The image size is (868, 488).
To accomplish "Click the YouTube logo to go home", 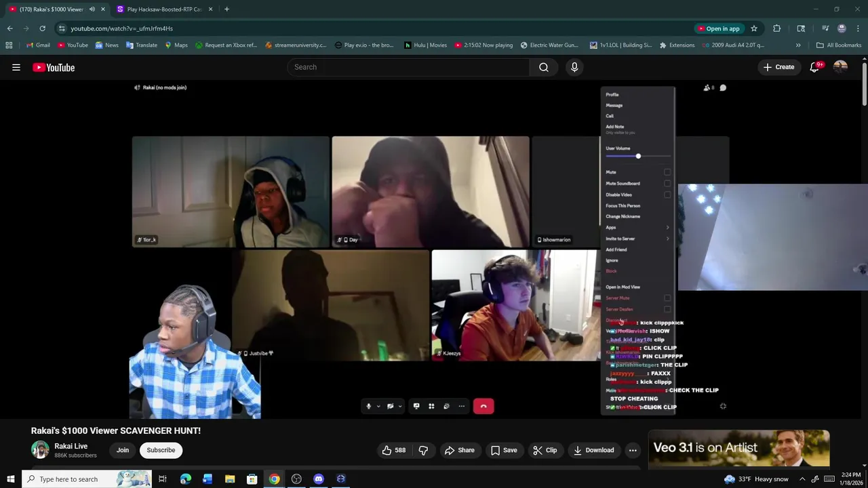I will coord(54,67).
